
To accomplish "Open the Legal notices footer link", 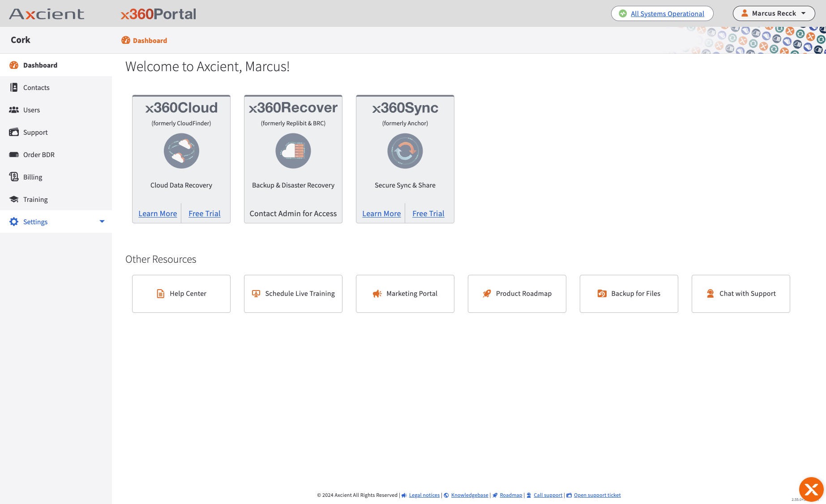I will click(x=424, y=495).
